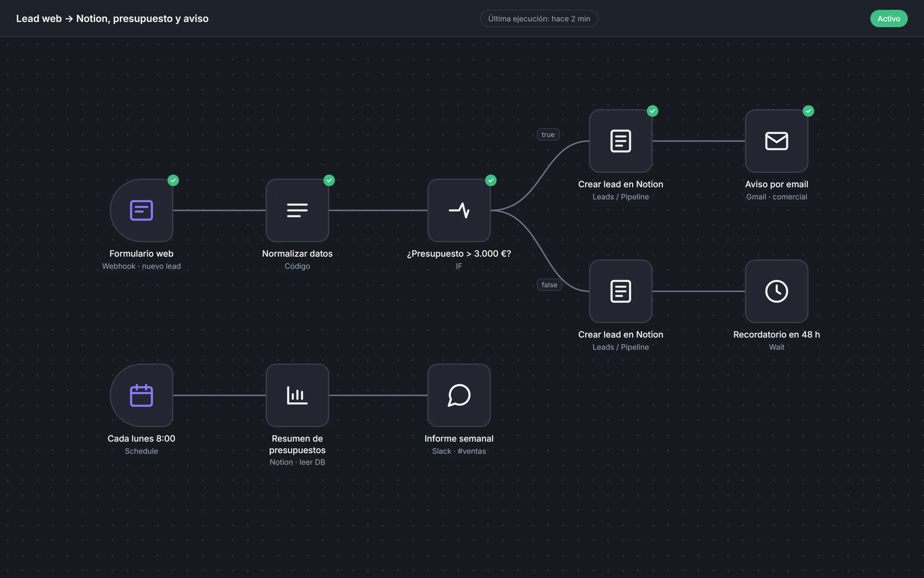Select the true branch label
The height and width of the screenshot is (578, 924).
click(548, 135)
